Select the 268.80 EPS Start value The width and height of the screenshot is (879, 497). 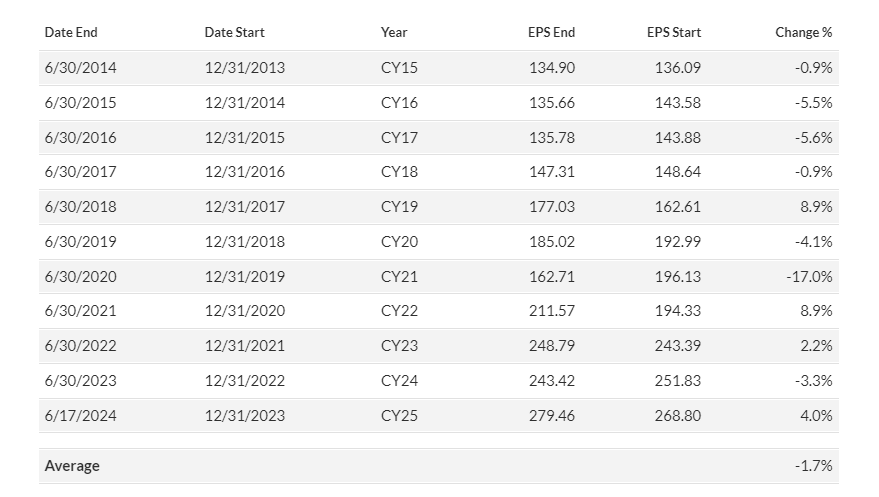[x=677, y=416]
